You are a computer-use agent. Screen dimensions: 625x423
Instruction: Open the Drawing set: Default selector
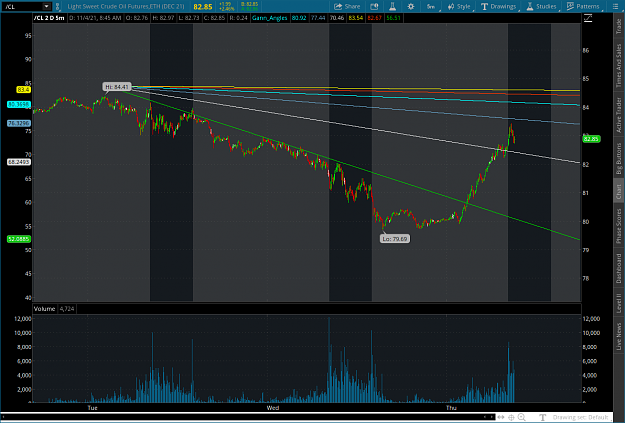[x=580, y=417]
